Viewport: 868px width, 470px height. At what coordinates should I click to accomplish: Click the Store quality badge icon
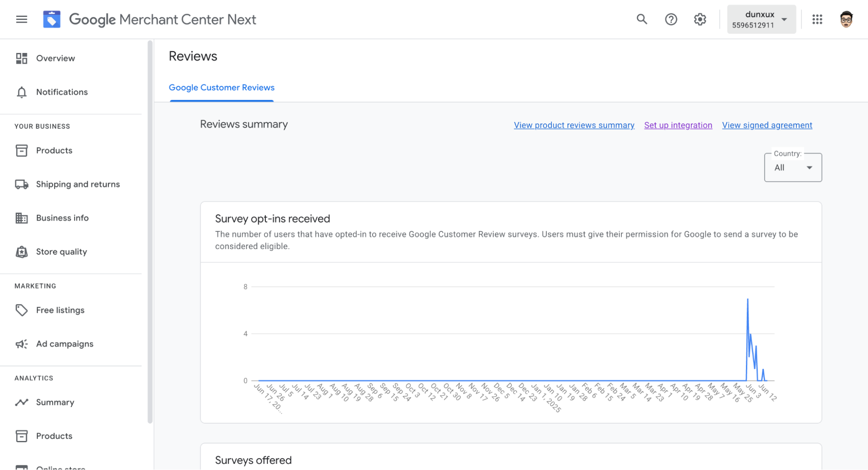tap(22, 252)
